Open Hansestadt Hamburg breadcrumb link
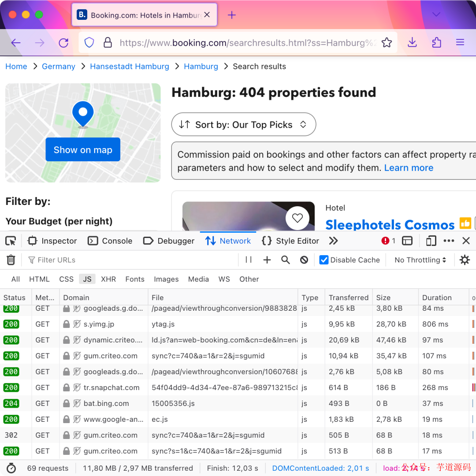476x476 pixels. 130,67
